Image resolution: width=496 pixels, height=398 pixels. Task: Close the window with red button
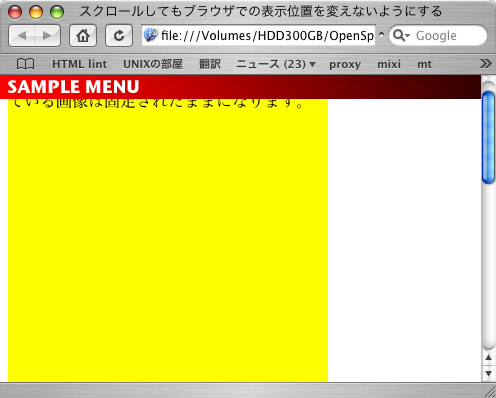(x=15, y=12)
